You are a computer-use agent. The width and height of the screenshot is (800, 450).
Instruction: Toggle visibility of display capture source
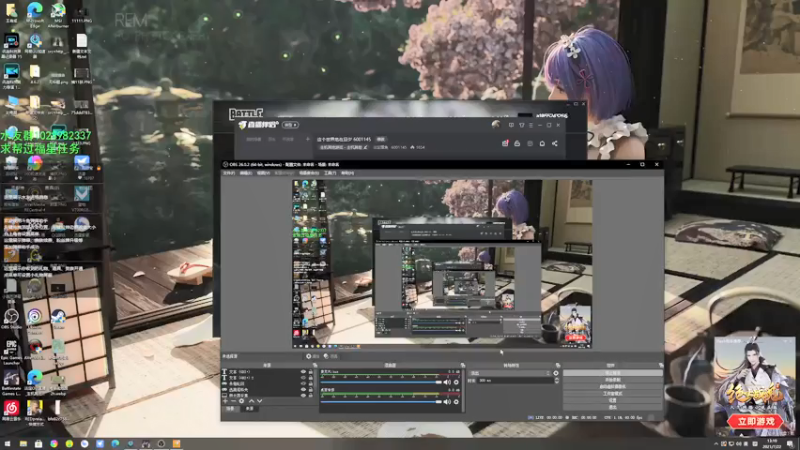tap(303, 395)
